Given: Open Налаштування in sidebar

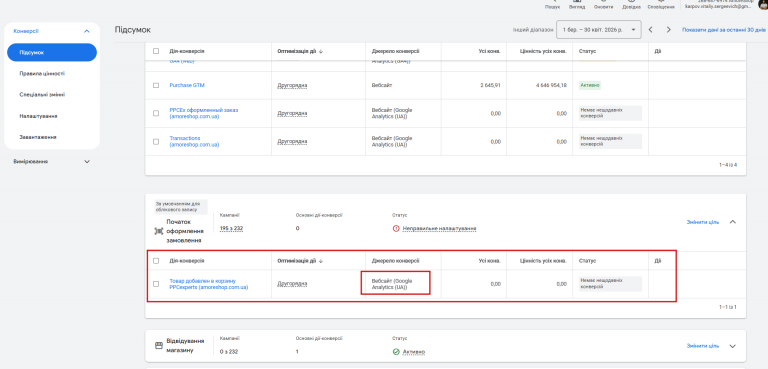Looking at the screenshot, I should (x=39, y=116).
